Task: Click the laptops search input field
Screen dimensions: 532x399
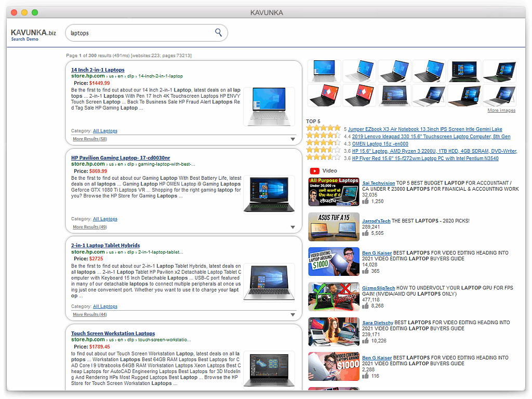Action: pos(140,33)
